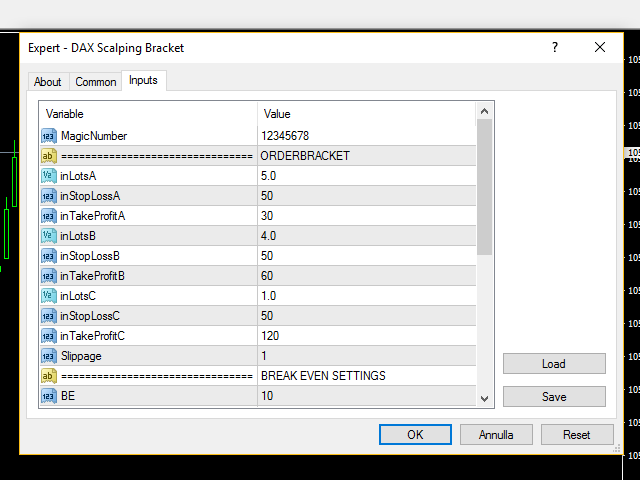Select the inTakeProfitA value 30
This screenshot has height=480, width=640.
267,216
